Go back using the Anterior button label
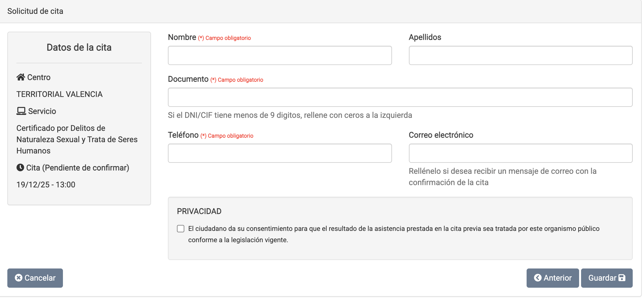The image size is (644, 299). point(557,278)
